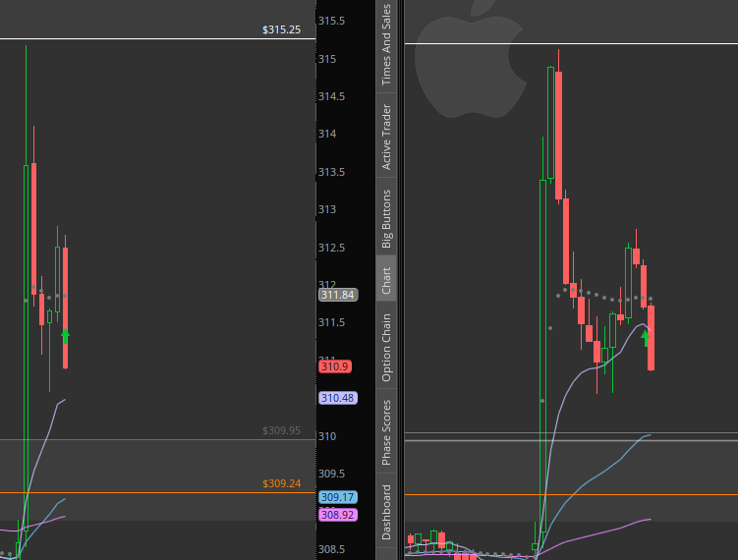The image size is (738, 560).
Task: Click the blue 309.17 price bubble
Action: tap(338, 497)
